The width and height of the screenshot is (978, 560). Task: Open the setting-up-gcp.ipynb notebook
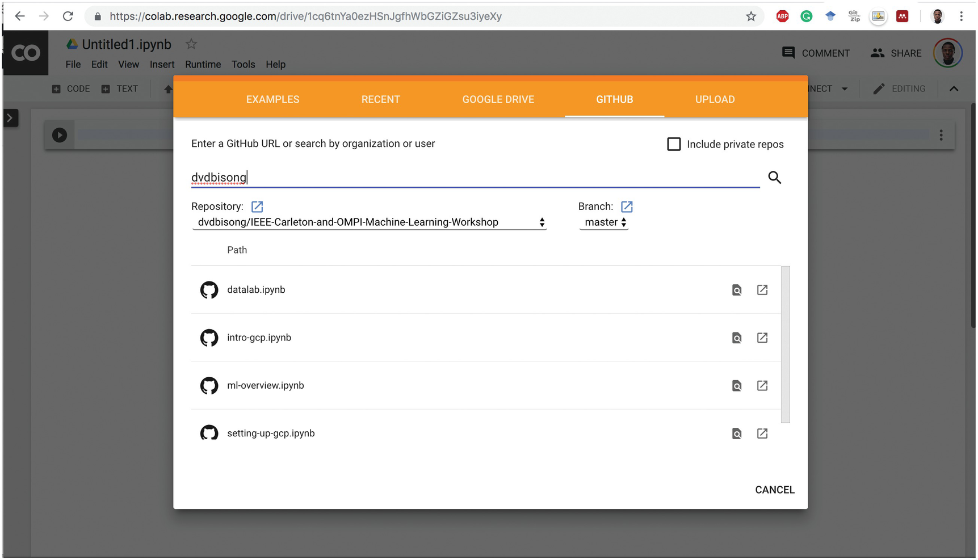tap(271, 433)
